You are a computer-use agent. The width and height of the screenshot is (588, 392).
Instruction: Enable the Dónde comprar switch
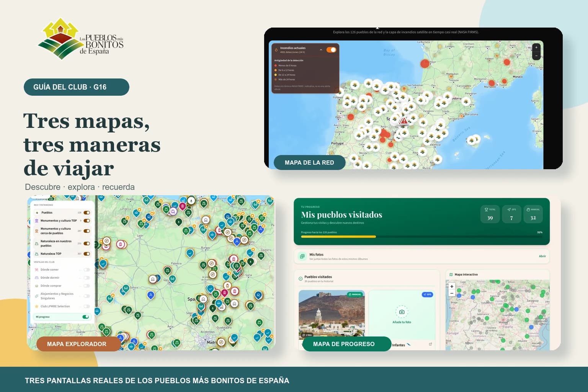(x=87, y=286)
